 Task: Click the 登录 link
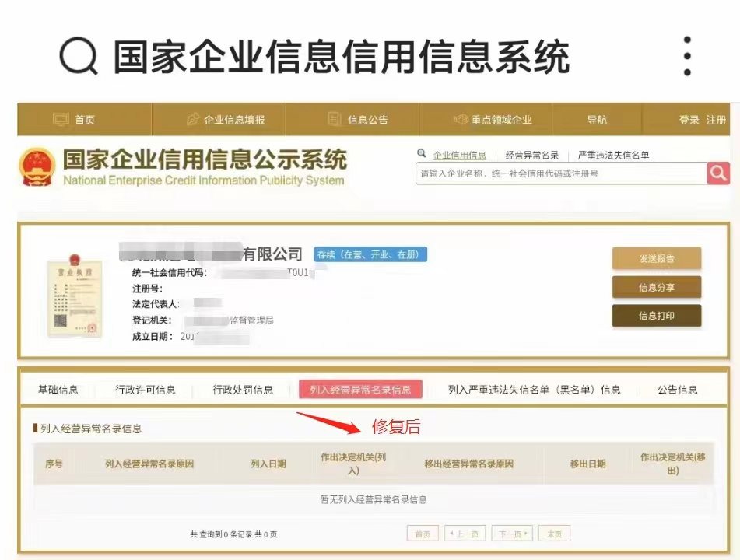point(689,120)
